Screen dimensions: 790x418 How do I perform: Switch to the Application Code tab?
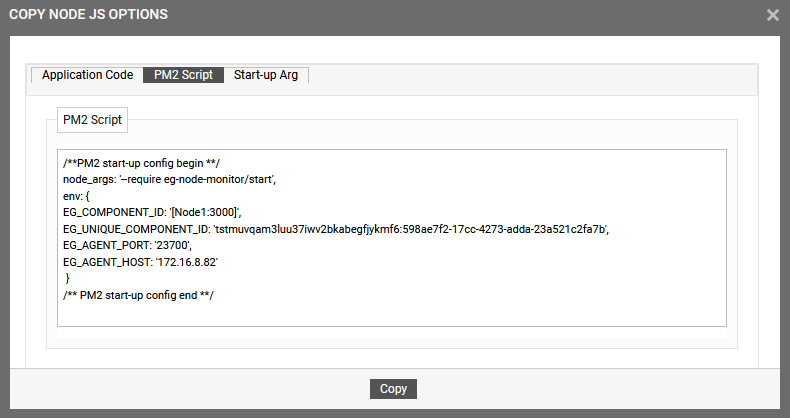point(87,75)
